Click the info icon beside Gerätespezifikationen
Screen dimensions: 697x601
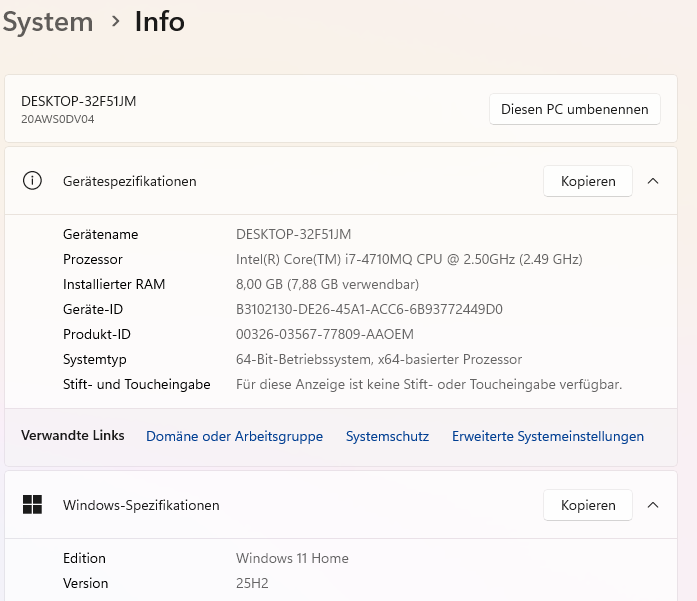coord(32,181)
